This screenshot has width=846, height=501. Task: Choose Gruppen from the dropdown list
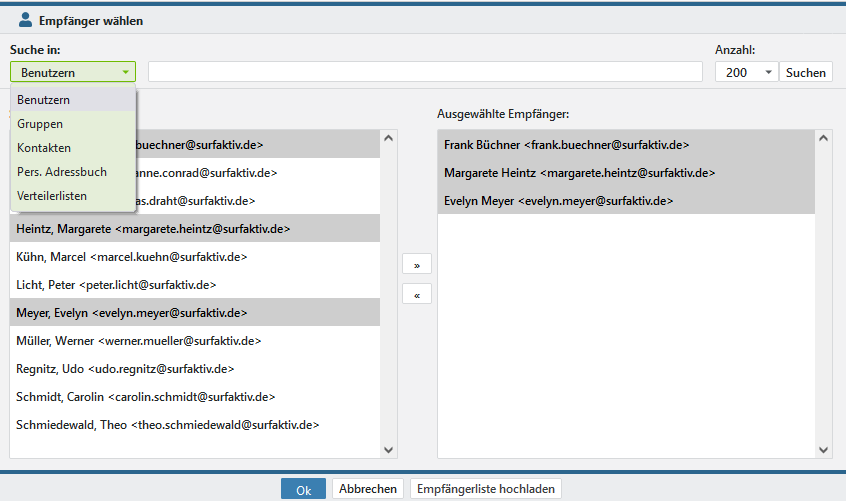click(40, 124)
